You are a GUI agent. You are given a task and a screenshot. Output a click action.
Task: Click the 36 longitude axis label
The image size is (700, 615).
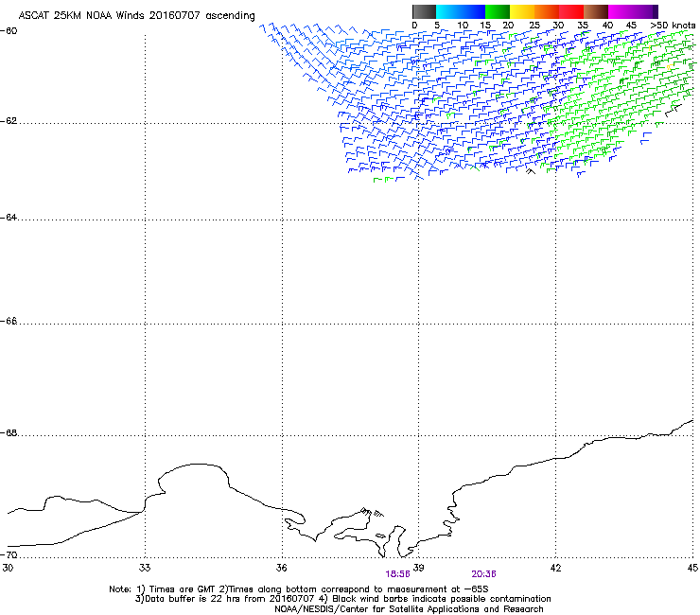pos(282,568)
